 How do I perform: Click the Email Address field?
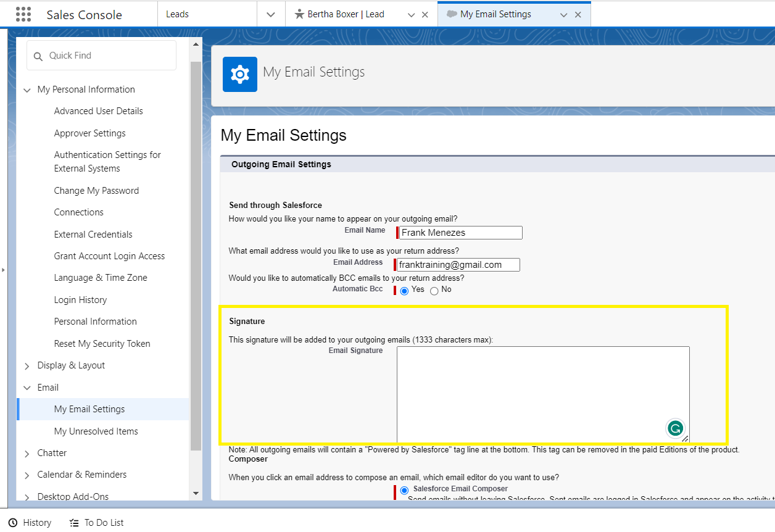[x=459, y=265]
